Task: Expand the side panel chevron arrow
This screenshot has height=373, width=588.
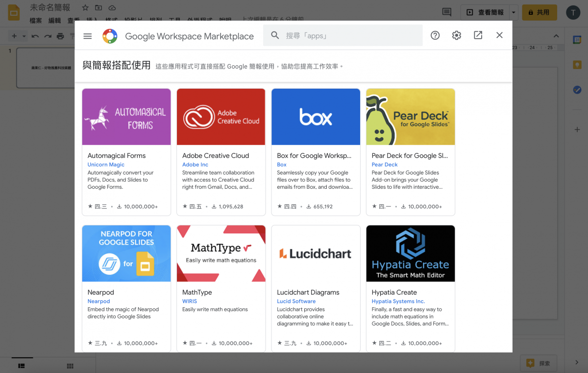Action: pos(577,363)
